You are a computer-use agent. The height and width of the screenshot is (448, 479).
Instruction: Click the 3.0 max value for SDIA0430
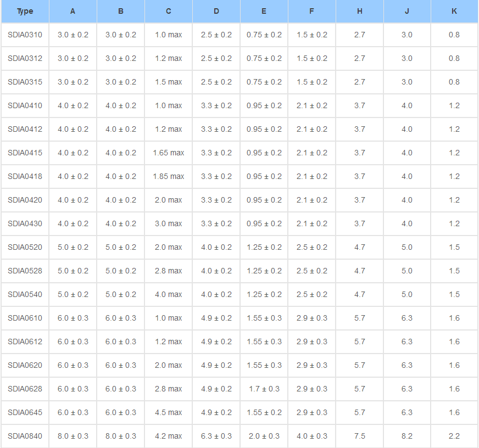[x=168, y=223]
